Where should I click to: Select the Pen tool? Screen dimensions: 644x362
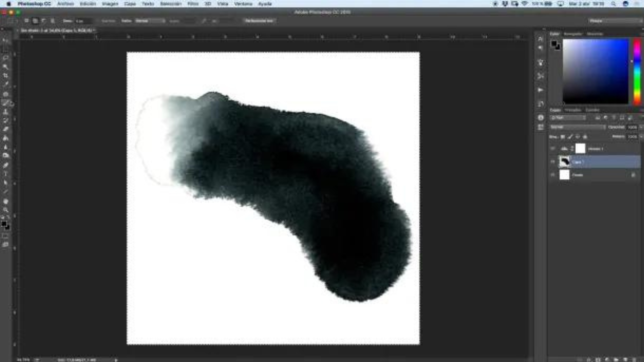pos(5,165)
